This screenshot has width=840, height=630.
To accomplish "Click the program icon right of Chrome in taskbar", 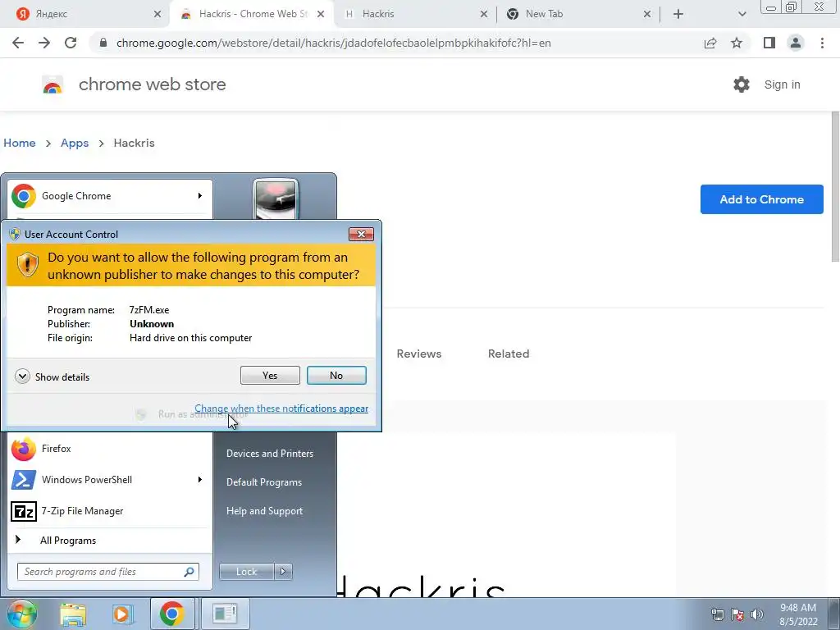I will [x=225, y=614].
